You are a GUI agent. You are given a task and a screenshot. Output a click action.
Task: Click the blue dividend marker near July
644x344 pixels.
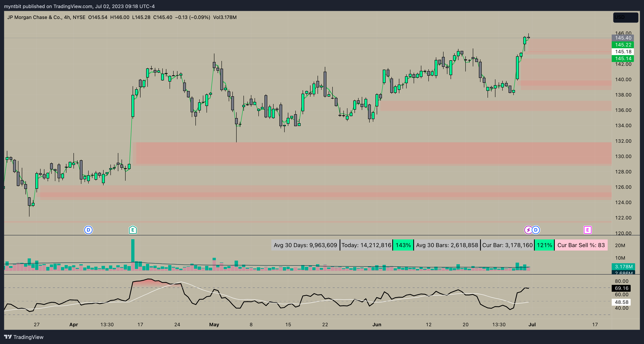(x=536, y=230)
